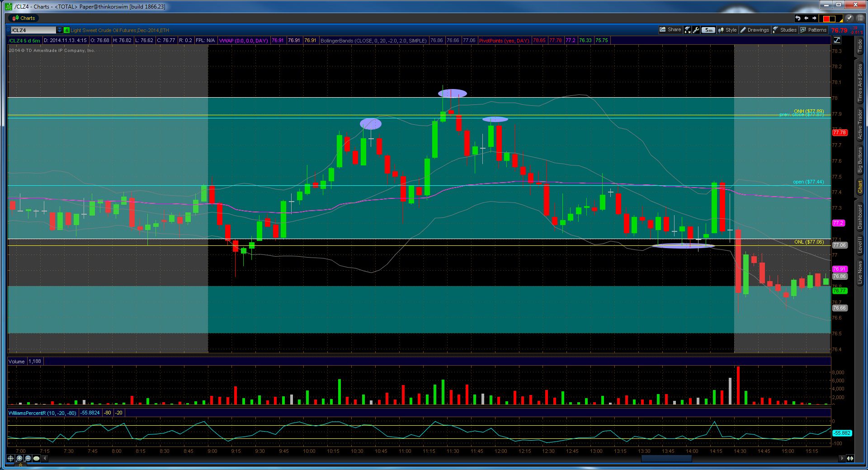Open the Level II side tab
868x470 pixels.
(860, 244)
